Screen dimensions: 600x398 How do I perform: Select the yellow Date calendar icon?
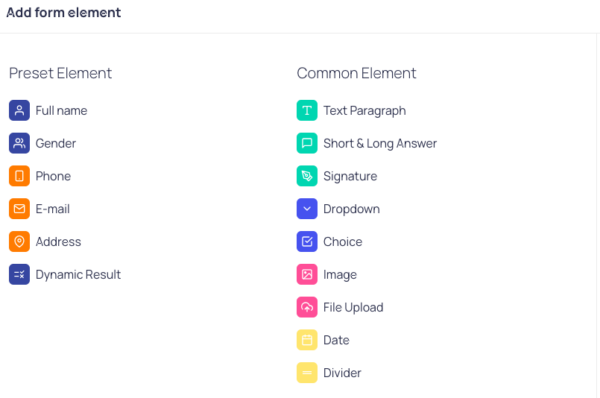pyautogui.click(x=307, y=340)
